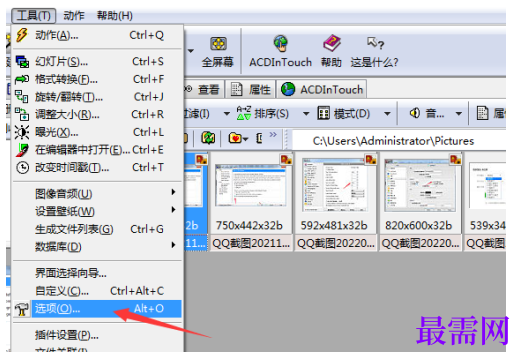
Task: Expand the 数据库(D) submenu
Action: 97,246
